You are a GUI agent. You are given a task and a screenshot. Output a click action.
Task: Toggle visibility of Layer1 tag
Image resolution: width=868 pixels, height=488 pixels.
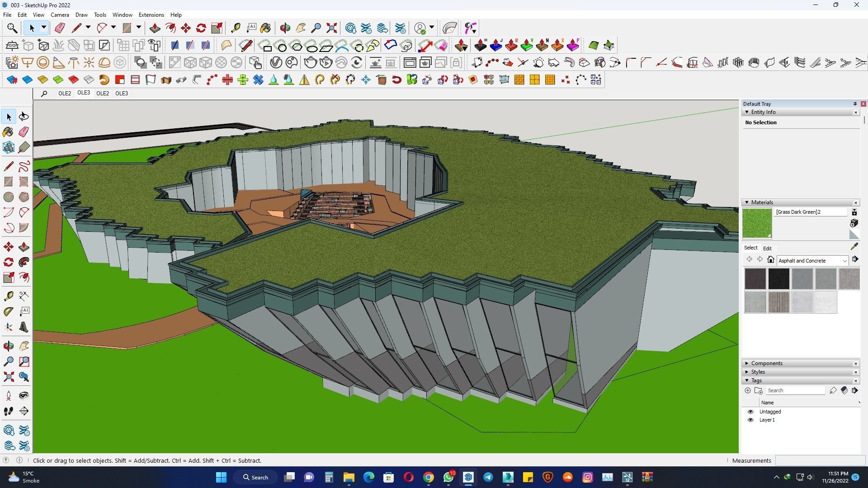pos(750,420)
